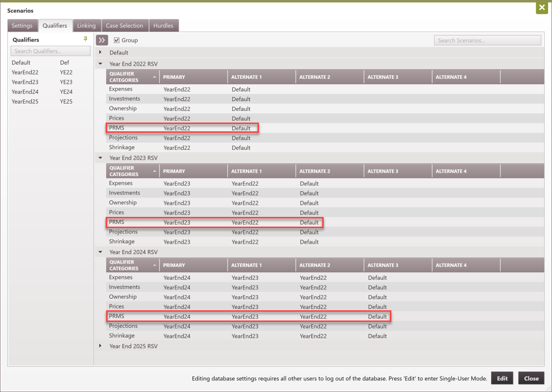The image size is (552, 392).
Task: Select the YearEnd25 qualifier in the sidebar
Action: (25, 101)
